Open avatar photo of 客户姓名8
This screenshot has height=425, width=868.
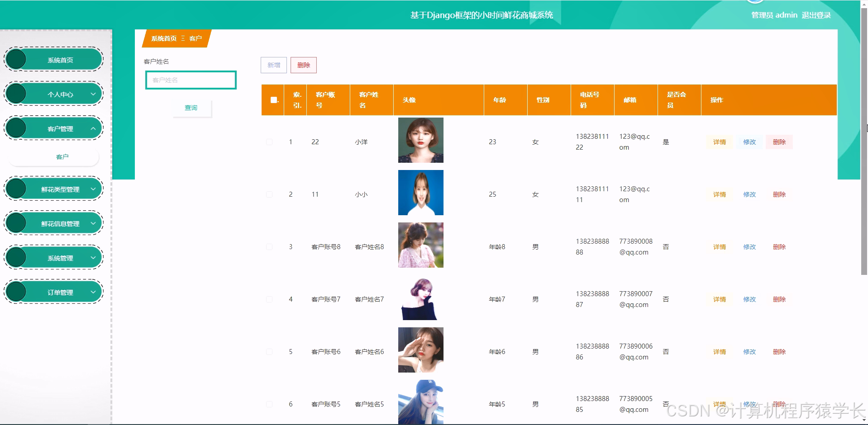pyautogui.click(x=421, y=245)
